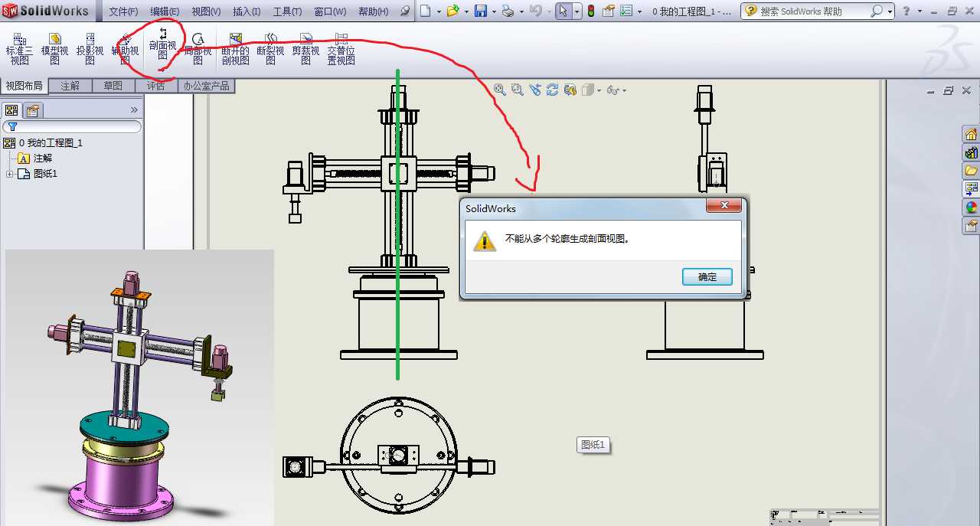Image resolution: width=980 pixels, height=526 pixels.
Task: Open the 视图(V) menu
Action: tap(206, 11)
